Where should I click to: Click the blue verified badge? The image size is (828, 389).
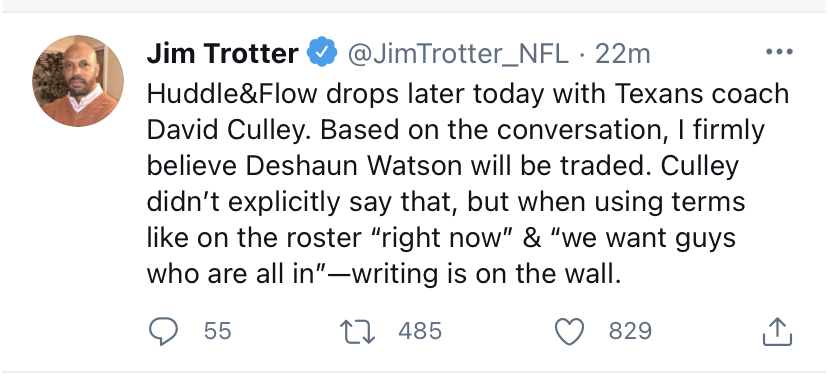(322, 53)
